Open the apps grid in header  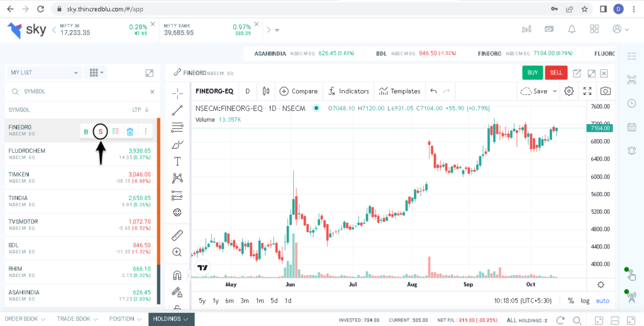coord(594,29)
